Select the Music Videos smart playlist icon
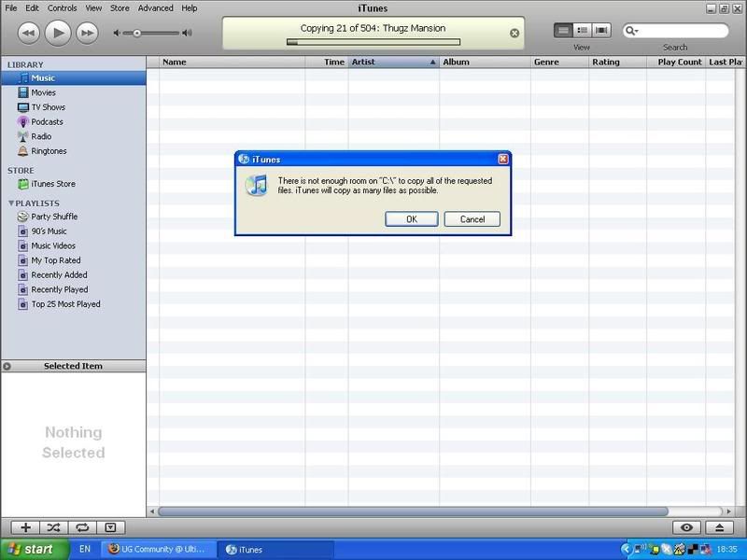This screenshot has height=560, width=747. coord(22,245)
